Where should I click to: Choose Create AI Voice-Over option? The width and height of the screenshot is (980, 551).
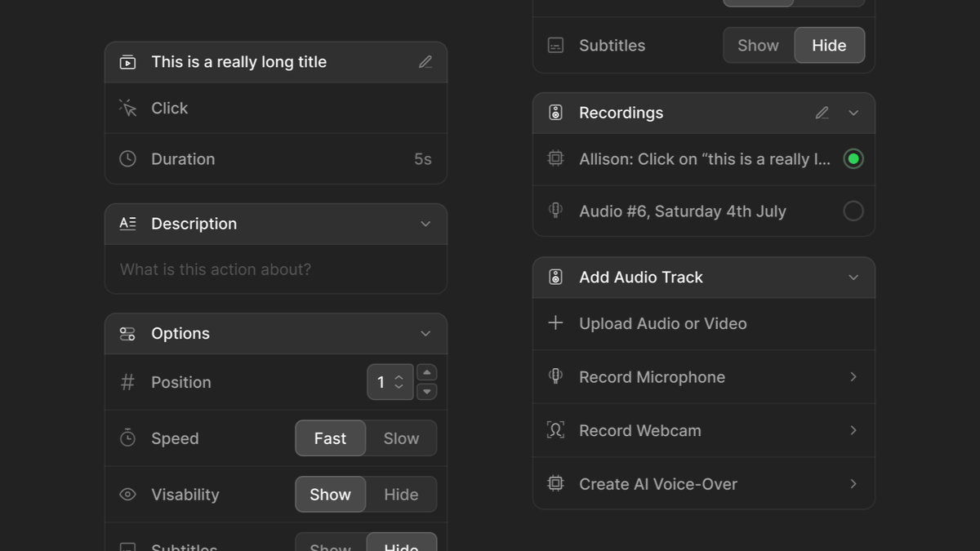704,483
